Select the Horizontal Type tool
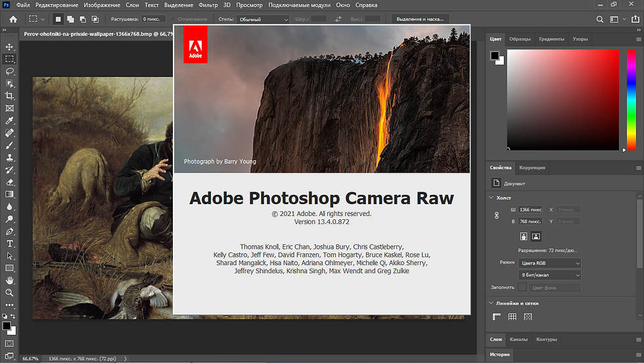The height and width of the screenshot is (363, 644). pyautogui.click(x=9, y=244)
